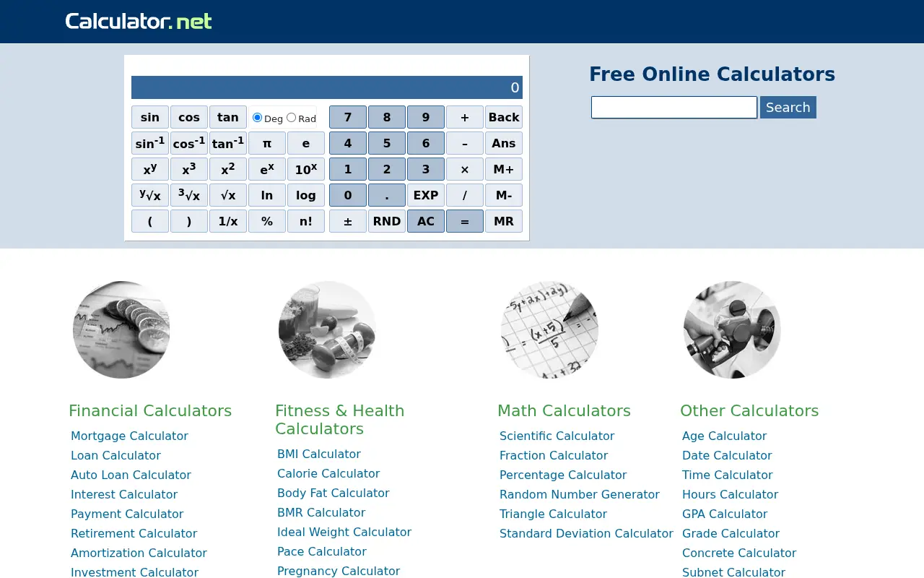Viewport: 924px width, 578px height.
Task: Open the Financial Calculators coins image
Action: (121, 329)
